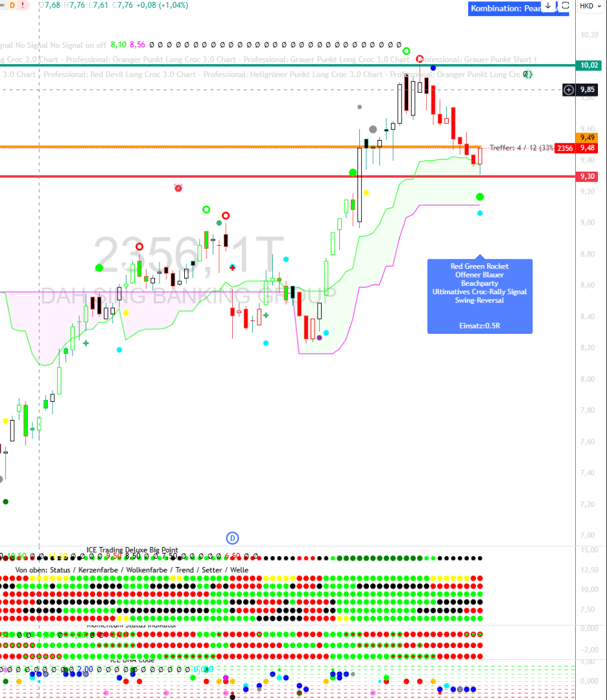Click the square layout icon next to HKD
Image resolution: width=607 pixels, height=700 pixels.
point(565,6)
